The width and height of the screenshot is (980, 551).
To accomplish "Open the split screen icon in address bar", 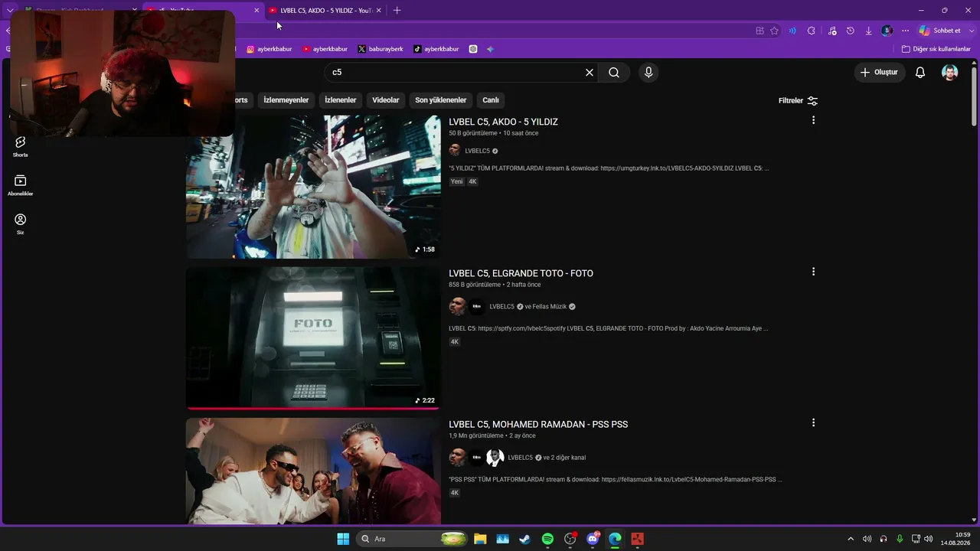I will [759, 31].
